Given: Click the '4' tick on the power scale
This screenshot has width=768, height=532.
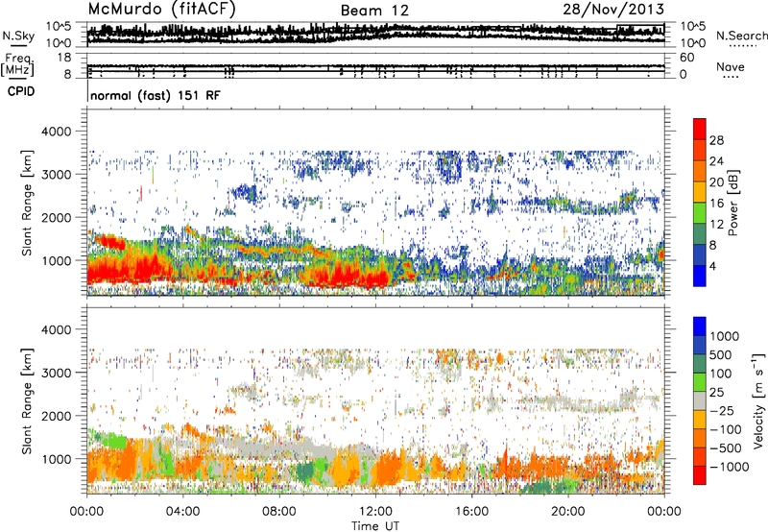Looking at the screenshot, I should pos(713,266).
